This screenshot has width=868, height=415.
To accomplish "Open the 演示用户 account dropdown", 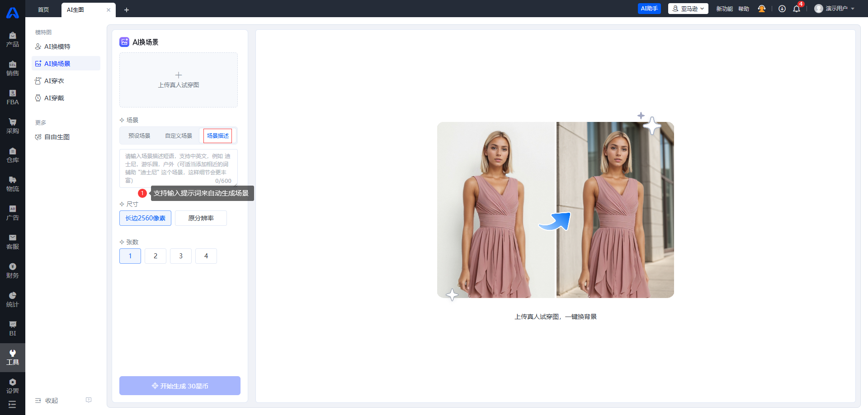I will [x=835, y=9].
